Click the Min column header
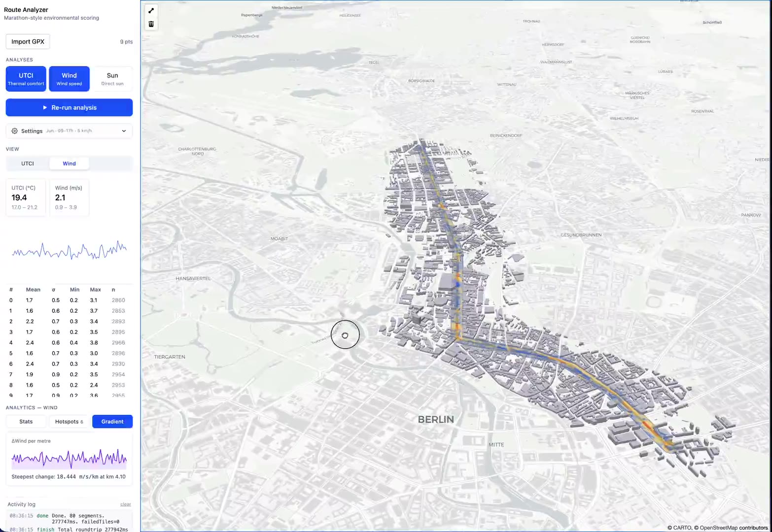Image resolution: width=772 pixels, height=532 pixels. 74,290
